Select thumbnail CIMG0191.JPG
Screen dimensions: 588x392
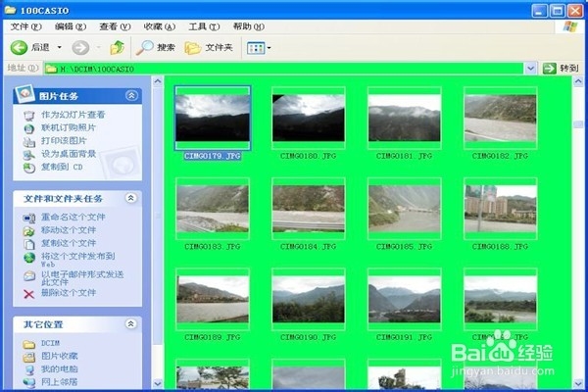coord(404,299)
